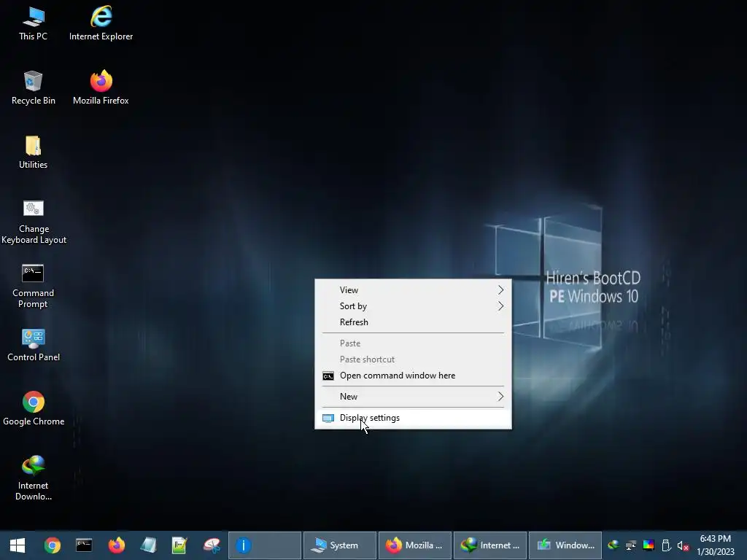Click the monitor icon beside Display settings
Screen dimensions: 747x560
(328, 419)
